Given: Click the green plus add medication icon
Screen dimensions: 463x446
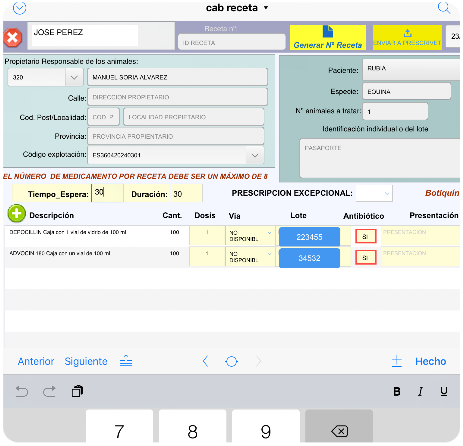Looking at the screenshot, I should point(17,213).
